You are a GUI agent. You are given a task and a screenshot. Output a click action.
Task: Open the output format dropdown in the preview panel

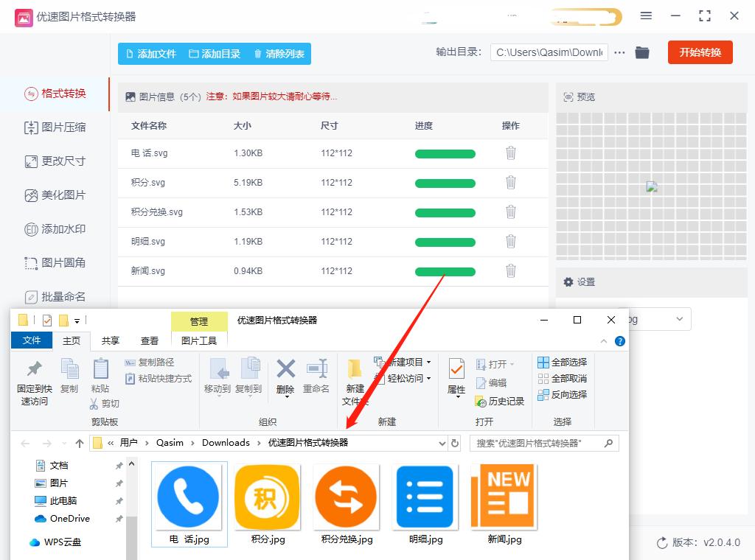click(x=678, y=319)
